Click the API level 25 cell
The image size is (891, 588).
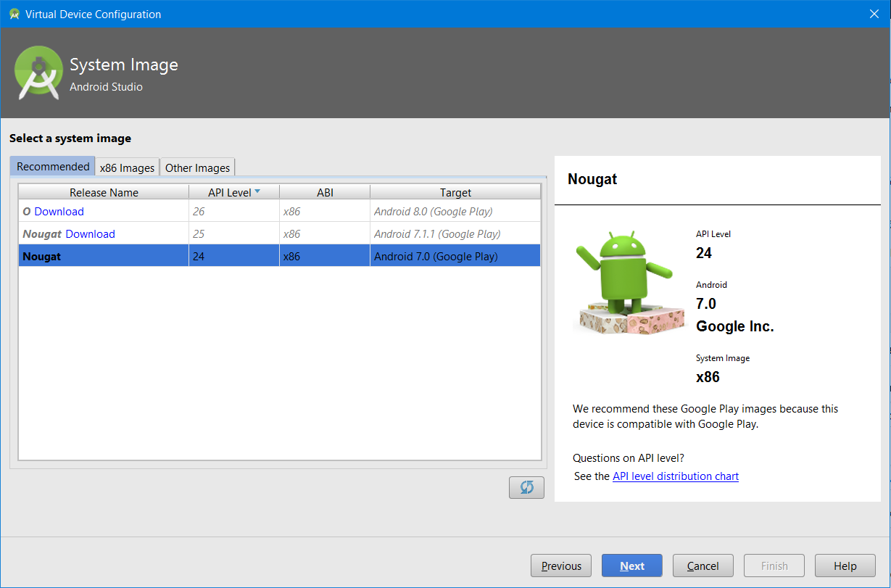coord(234,234)
